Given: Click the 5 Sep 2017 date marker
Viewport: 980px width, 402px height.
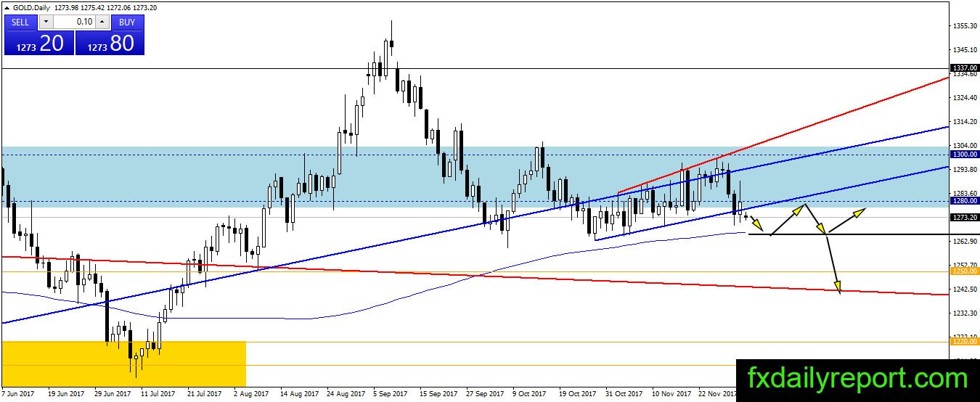Looking at the screenshot, I should pos(391,393).
